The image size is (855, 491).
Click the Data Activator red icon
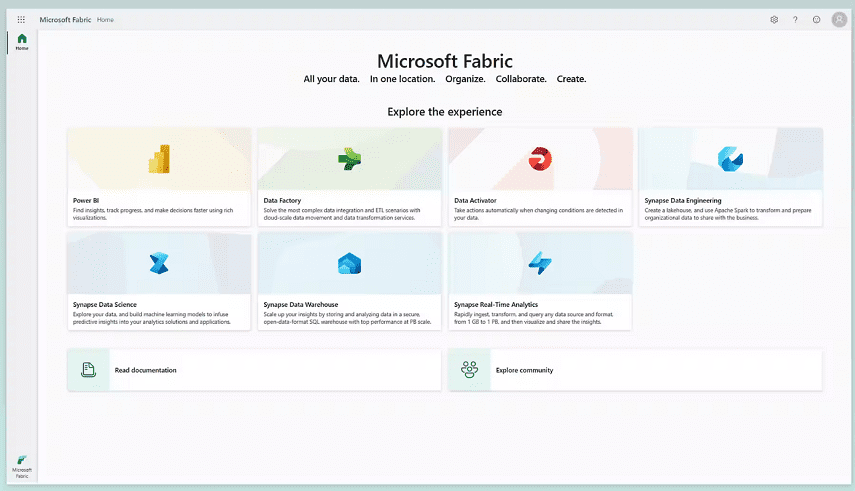[540, 159]
